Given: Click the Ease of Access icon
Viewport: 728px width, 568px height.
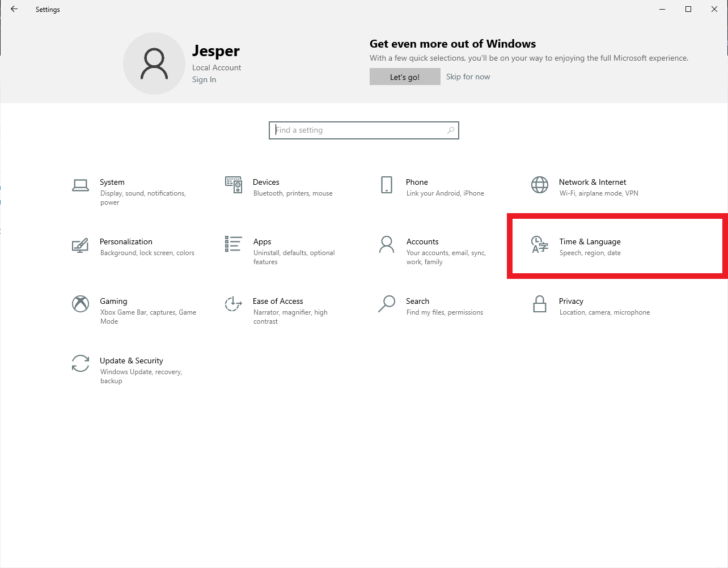Looking at the screenshot, I should tap(234, 304).
